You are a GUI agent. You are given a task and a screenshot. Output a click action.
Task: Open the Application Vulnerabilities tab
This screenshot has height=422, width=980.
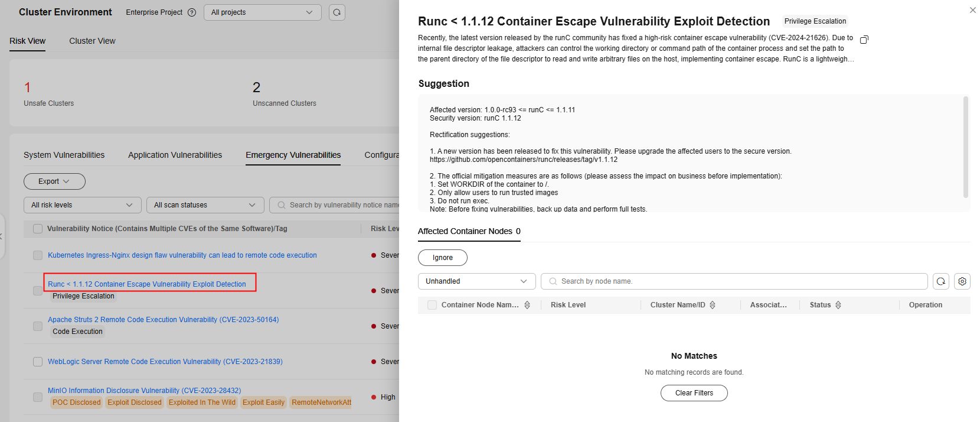pos(175,155)
